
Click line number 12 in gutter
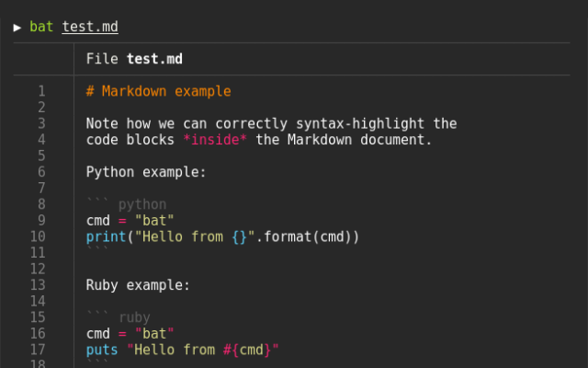38,269
